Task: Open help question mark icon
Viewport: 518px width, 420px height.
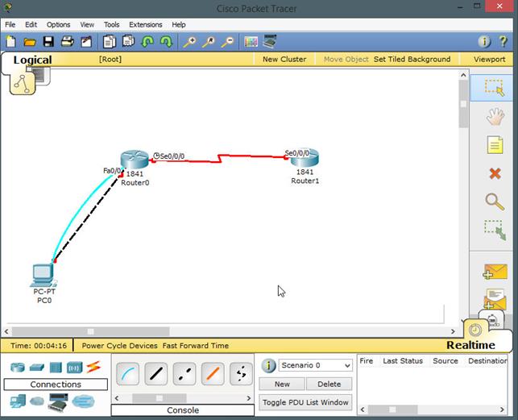Action: click(x=503, y=41)
